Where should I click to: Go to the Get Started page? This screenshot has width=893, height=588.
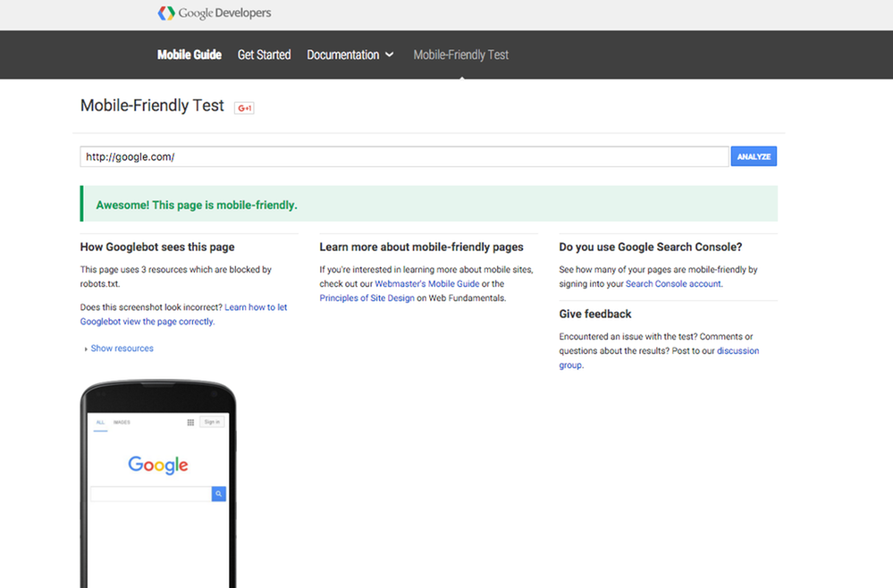pyautogui.click(x=264, y=55)
